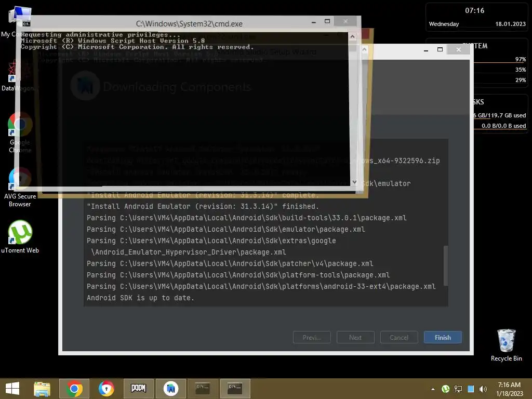
Task: Click the platform-tools\package.xml parsing line
Action: [x=238, y=275]
